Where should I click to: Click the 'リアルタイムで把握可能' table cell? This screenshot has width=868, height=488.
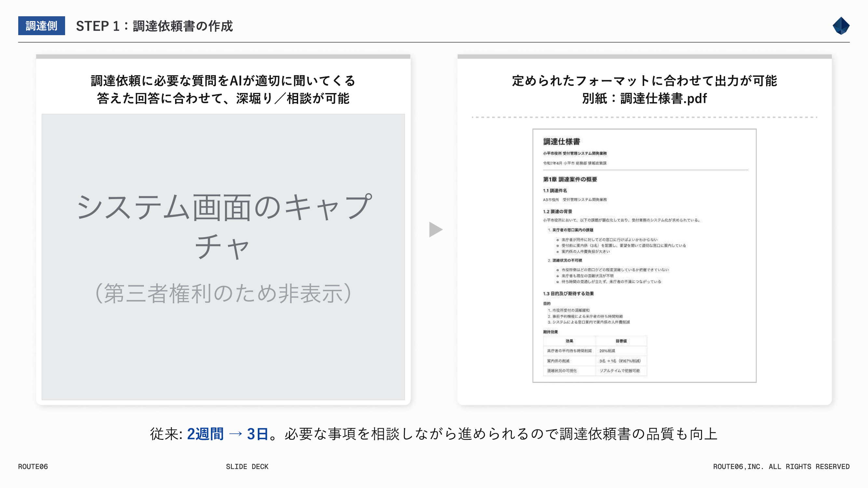[621, 371]
